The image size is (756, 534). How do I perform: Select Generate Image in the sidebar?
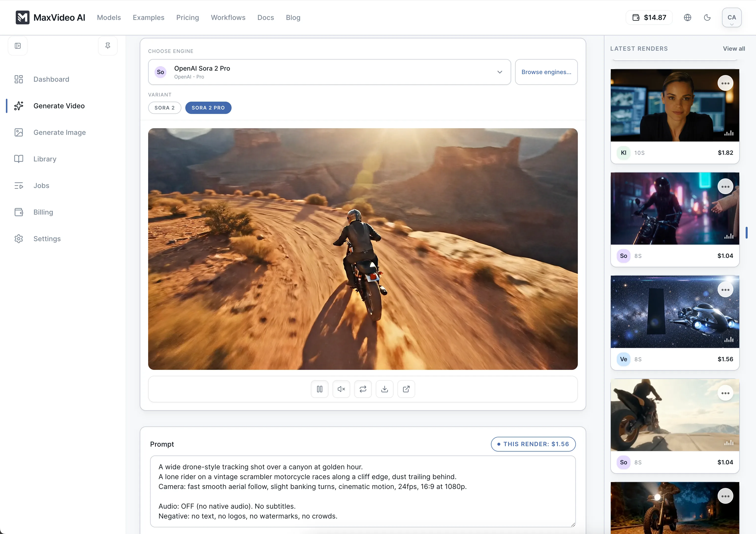pos(59,132)
